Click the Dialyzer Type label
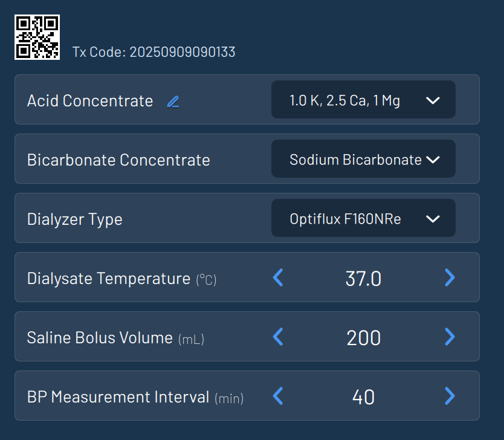The height and width of the screenshot is (440, 504). pos(75,219)
